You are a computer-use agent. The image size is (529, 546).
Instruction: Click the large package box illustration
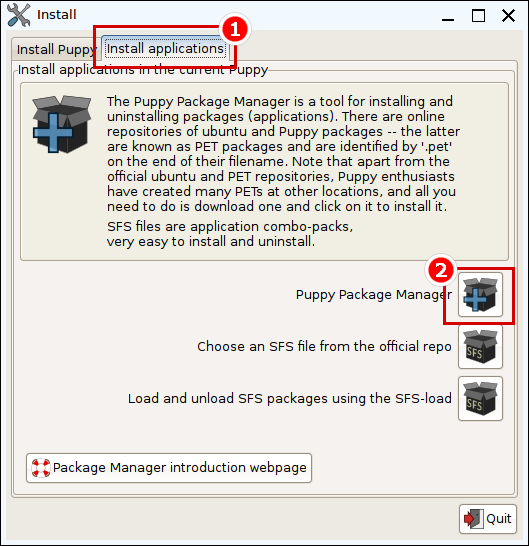pyautogui.click(x=62, y=124)
